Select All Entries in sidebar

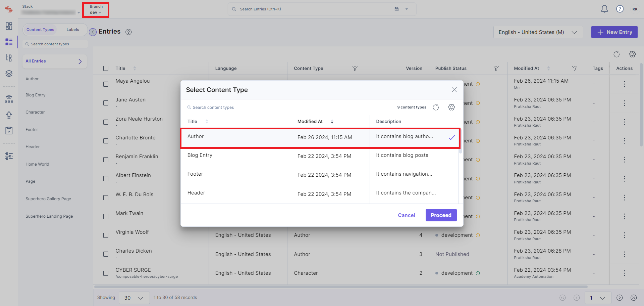point(55,61)
